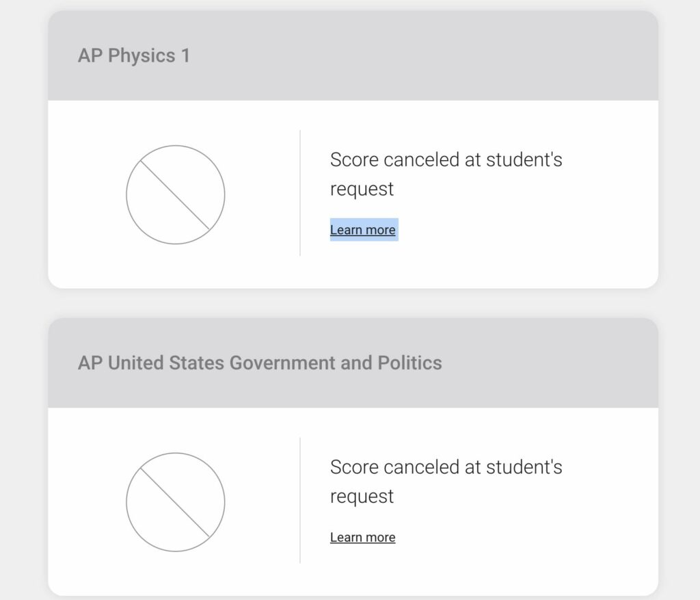
Task: Open Learn more under the Government score message
Action: (363, 537)
